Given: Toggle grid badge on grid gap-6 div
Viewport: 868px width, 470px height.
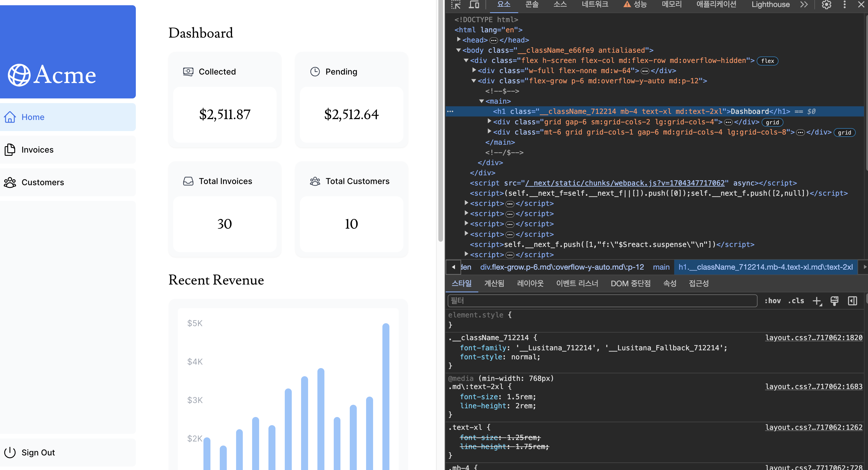Looking at the screenshot, I should click(x=772, y=122).
